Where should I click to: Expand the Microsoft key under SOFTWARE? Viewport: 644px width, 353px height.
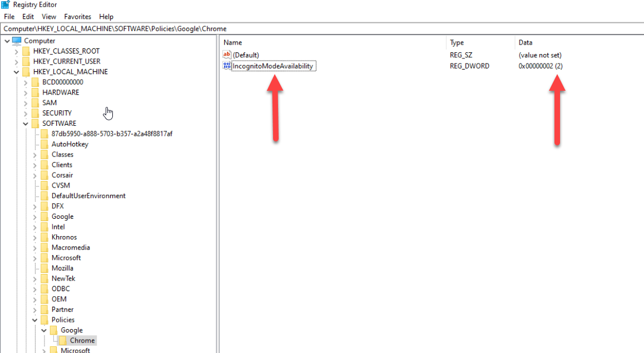(35, 258)
